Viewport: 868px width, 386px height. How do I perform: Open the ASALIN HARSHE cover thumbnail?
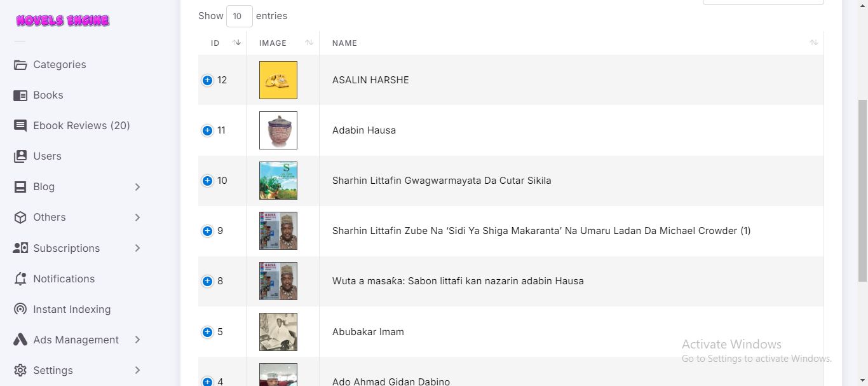click(278, 80)
